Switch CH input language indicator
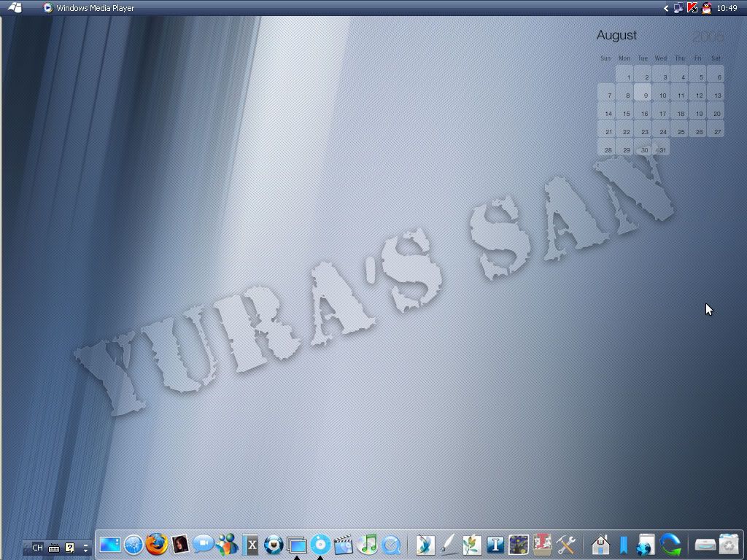 (37, 548)
